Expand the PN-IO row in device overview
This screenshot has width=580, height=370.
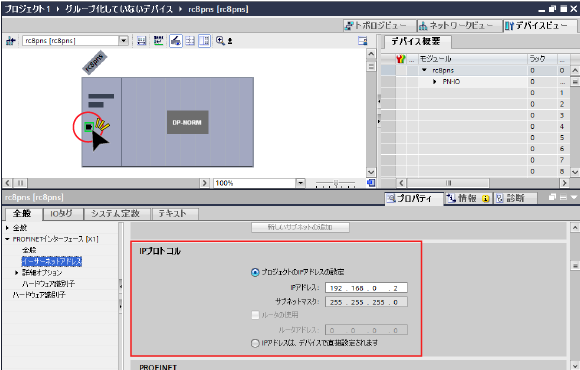point(435,82)
